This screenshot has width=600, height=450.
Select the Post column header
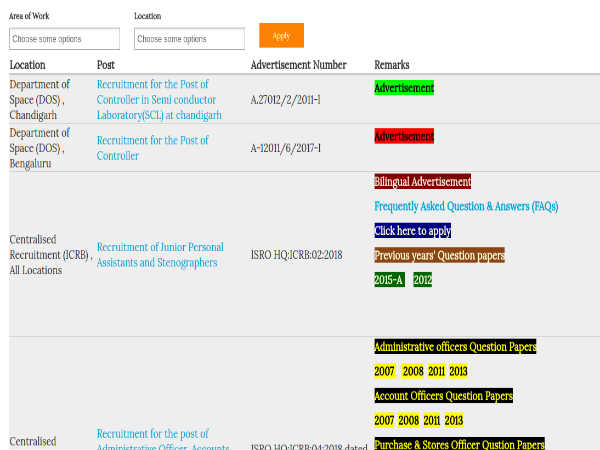point(106,65)
